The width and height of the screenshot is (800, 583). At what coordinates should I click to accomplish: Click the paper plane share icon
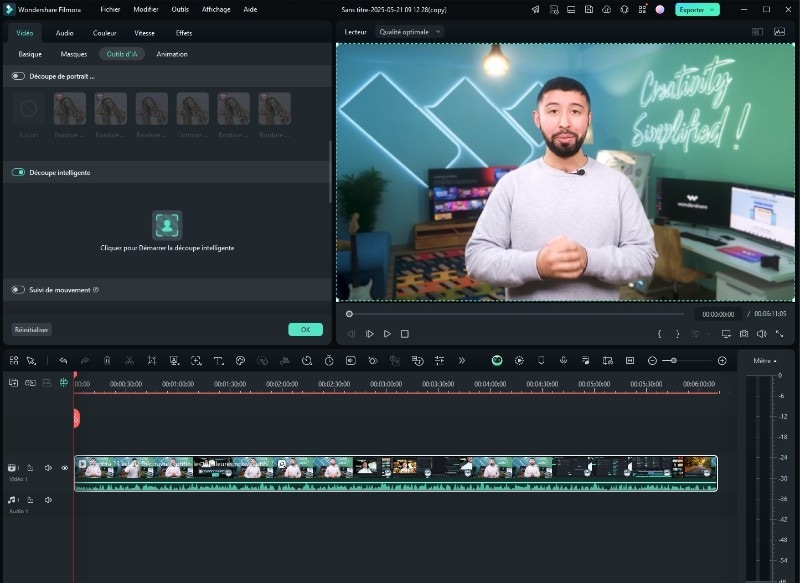coord(535,9)
